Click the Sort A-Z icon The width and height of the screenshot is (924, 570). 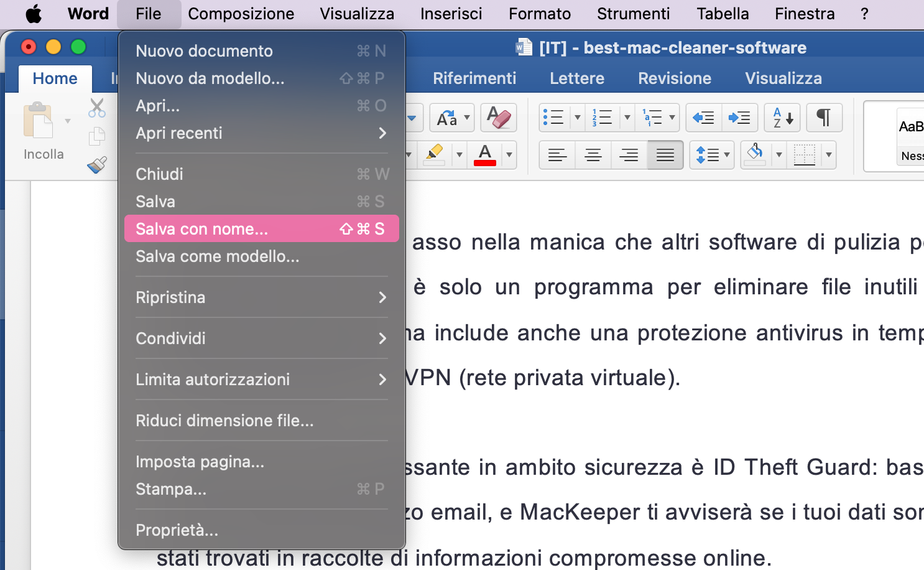pyautogui.click(x=782, y=118)
